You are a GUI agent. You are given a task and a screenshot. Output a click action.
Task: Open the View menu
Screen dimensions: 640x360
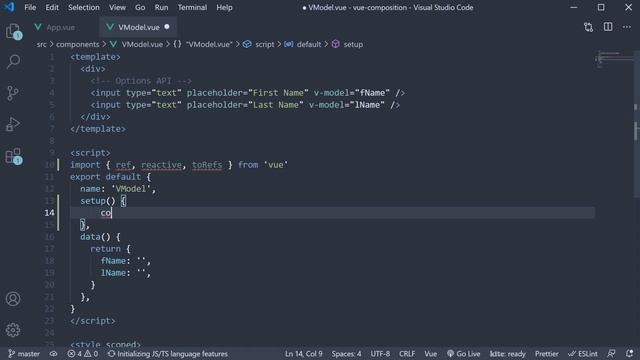click(x=117, y=7)
